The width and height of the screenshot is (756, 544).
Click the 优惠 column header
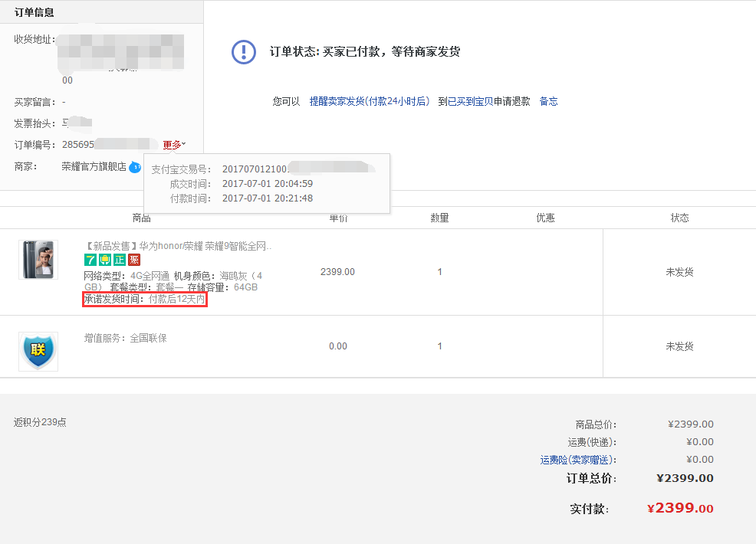coord(545,218)
